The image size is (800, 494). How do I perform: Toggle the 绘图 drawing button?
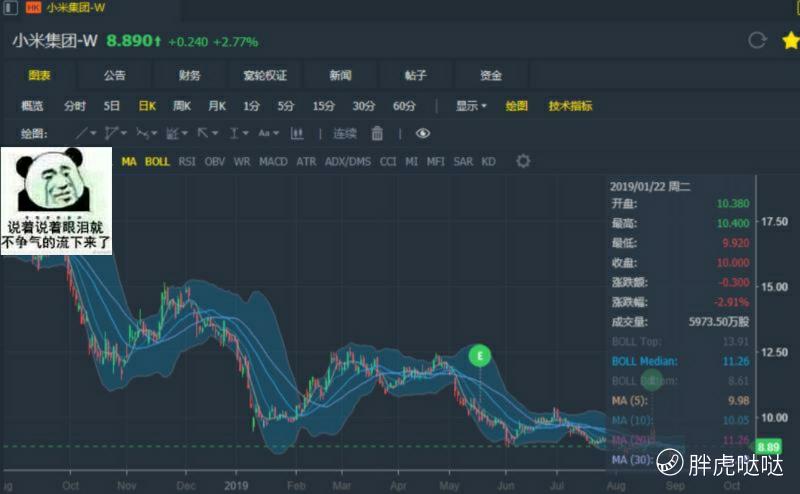(516, 106)
